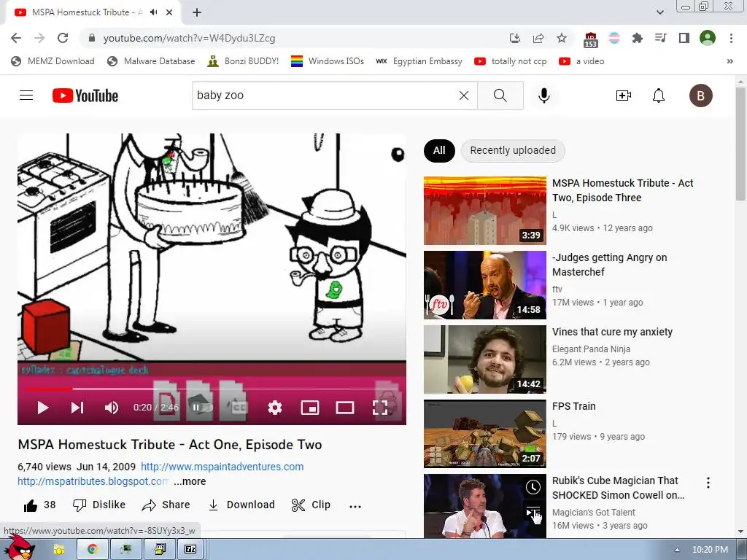Seek on the video progress bar
Image resolution: width=747 pixels, height=560 pixels.
(x=212, y=389)
